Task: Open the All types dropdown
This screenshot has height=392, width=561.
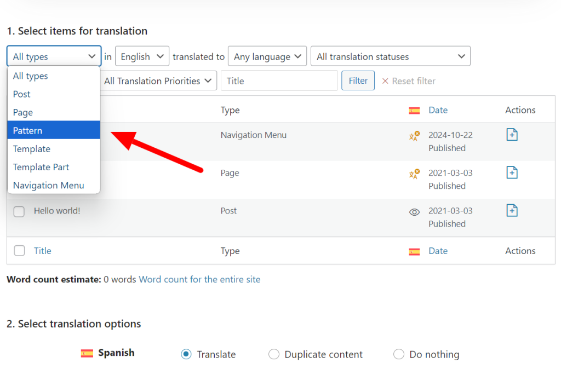Action: point(54,56)
